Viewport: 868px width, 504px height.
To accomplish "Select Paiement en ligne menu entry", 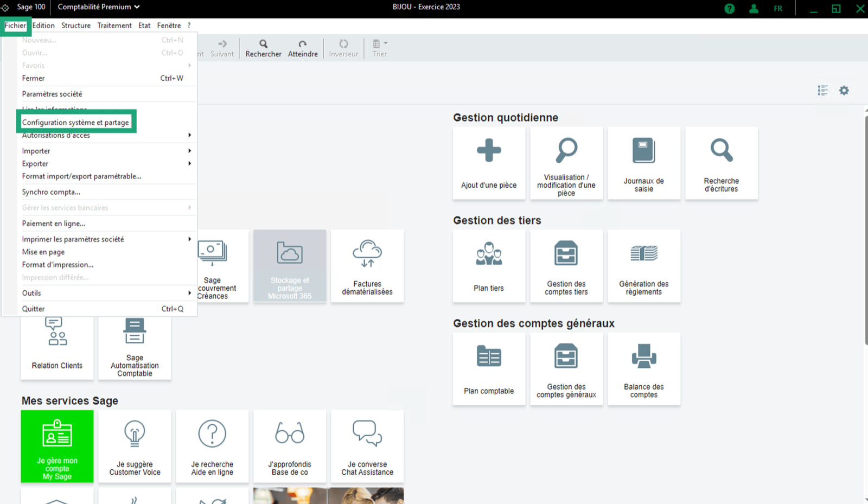I will coord(107,224).
